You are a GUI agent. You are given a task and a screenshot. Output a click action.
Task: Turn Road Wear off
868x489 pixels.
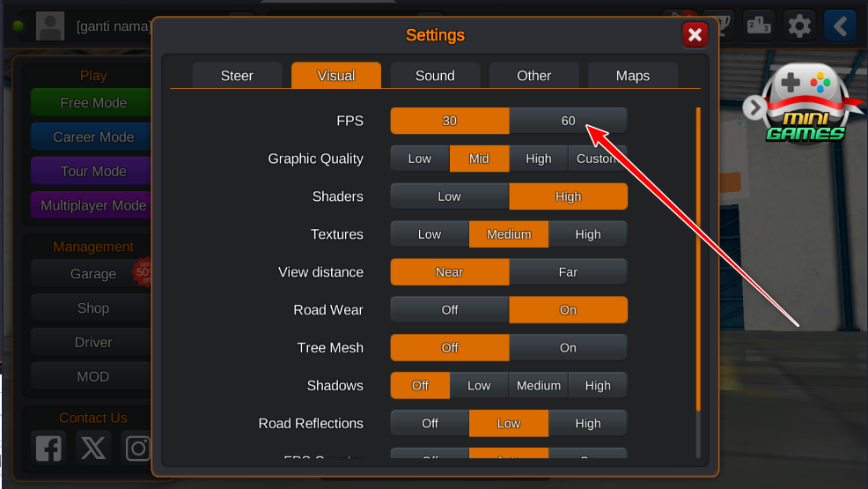click(450, 309)
